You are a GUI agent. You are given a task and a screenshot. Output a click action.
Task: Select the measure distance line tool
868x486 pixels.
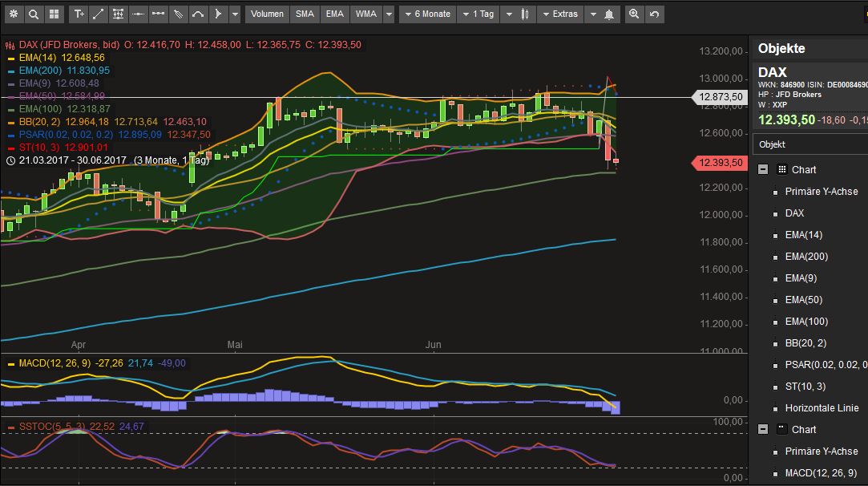coord(159,14)
